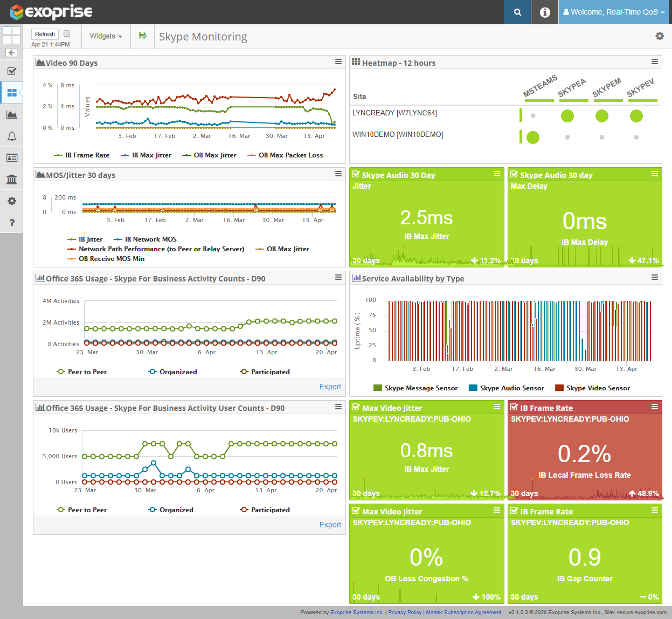
Task: Open the search tool in top bar
Action: click(517, 12)
